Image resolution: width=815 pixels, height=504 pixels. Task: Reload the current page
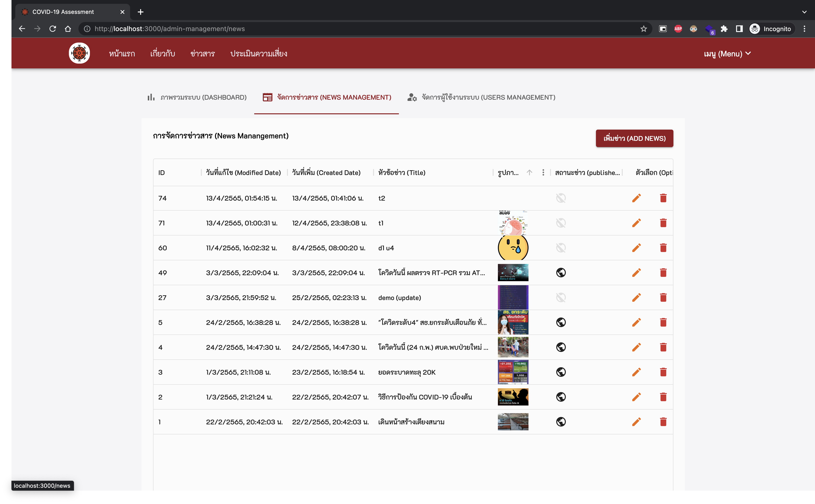[52, 29]
